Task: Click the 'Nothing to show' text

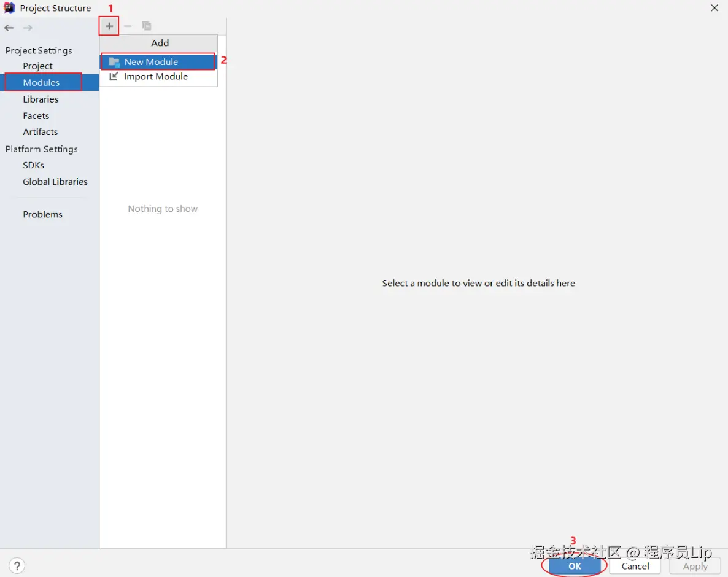Action: tap(163, 209)
